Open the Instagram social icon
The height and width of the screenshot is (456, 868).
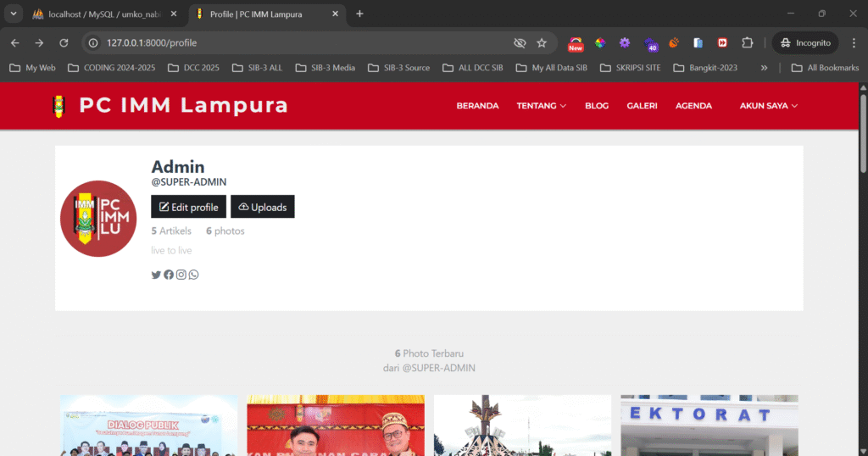[x=181, y=275]
